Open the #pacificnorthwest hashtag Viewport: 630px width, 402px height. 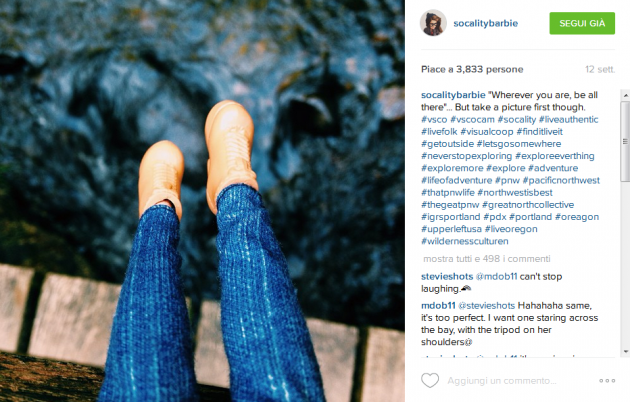(x=561, y=180)
